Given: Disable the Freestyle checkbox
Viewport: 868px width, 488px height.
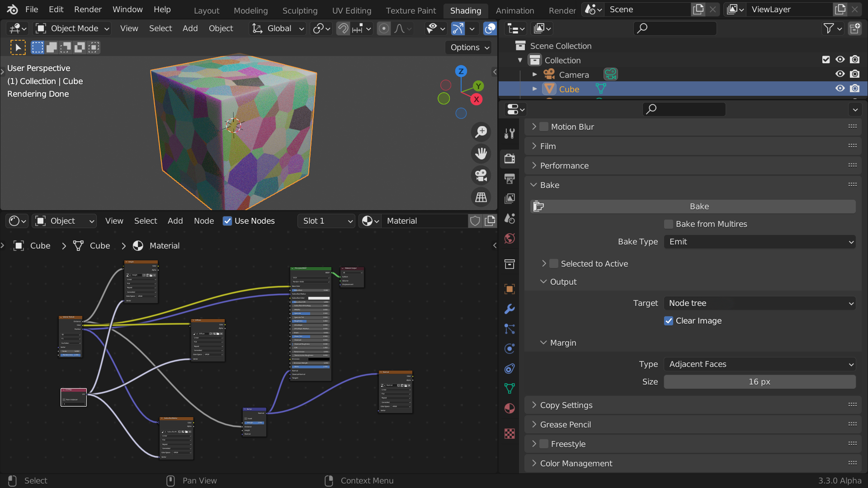Looking at the screenshot, I should pos(544,444).
